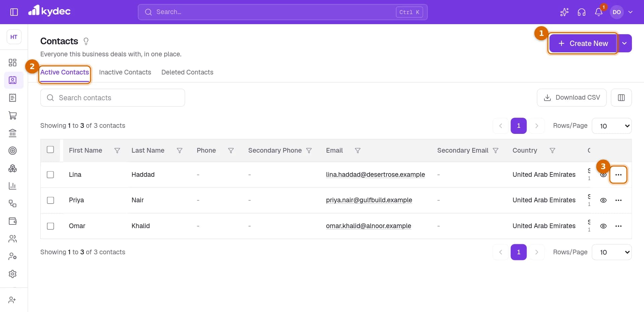
Task: Focus the Search contacts field
Action: pyautogui.click(x=113, y=98)
